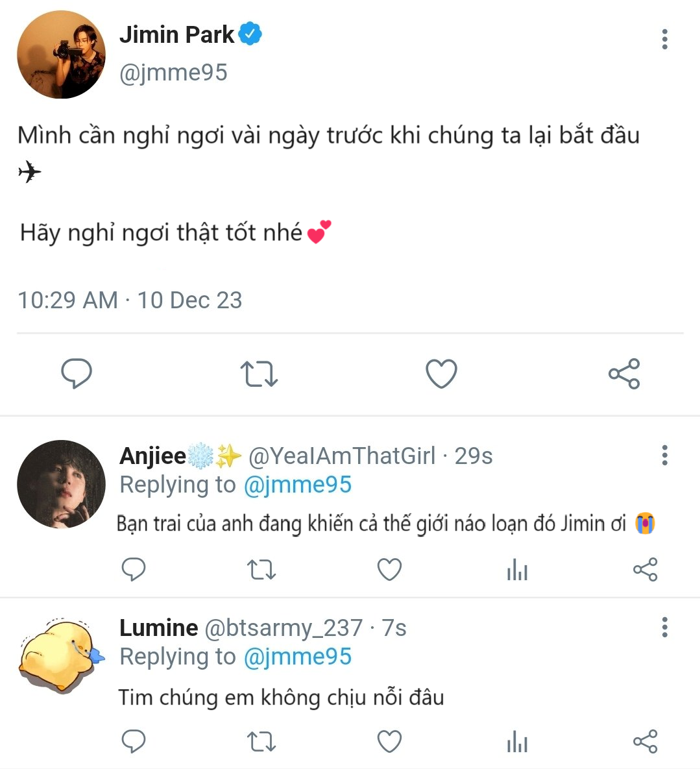The height and width of the screenshot is (769, 700).
Task: Share Anjiee's reply
Action: pyautogui.click(x=645, y=570)
